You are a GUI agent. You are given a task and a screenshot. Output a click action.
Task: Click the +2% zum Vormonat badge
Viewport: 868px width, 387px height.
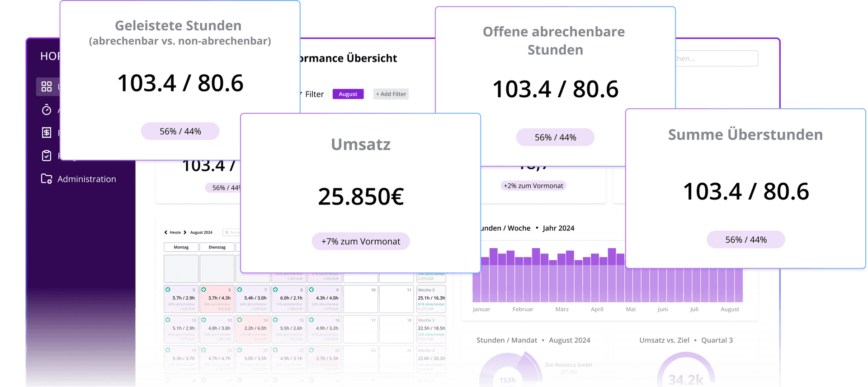(533, 186)
